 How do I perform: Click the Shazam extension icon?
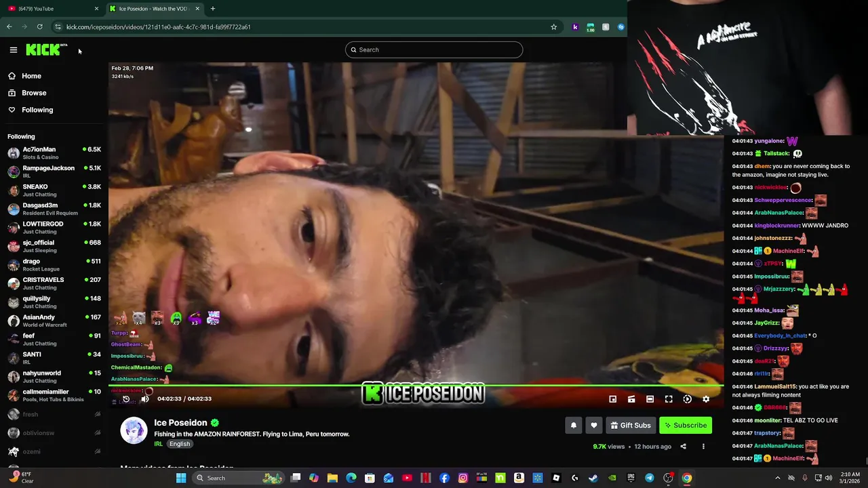(x=620, y=27)
